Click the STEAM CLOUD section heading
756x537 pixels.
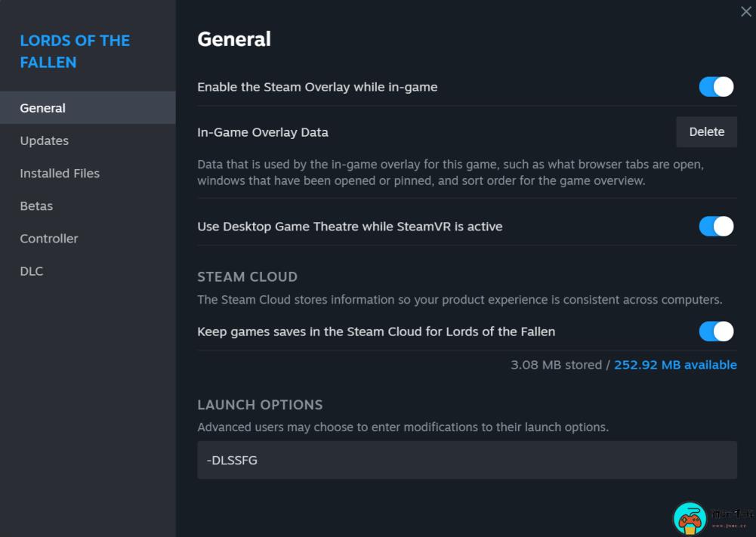247,276
